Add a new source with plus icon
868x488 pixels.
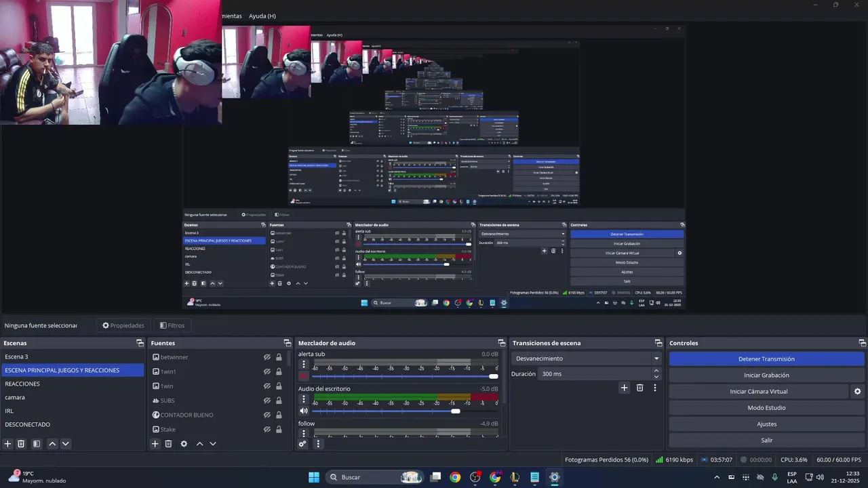click(x=155, y=444)
